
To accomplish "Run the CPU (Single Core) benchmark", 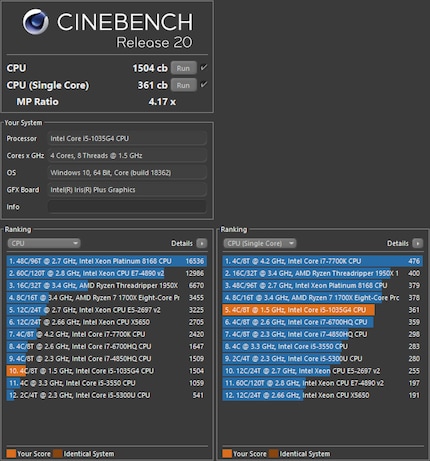I will (x=183, y=85).
